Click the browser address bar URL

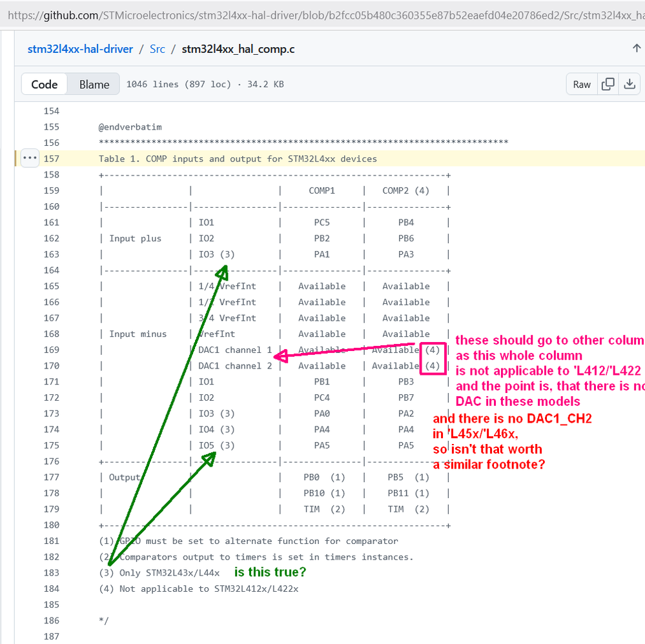pos(325,15)
